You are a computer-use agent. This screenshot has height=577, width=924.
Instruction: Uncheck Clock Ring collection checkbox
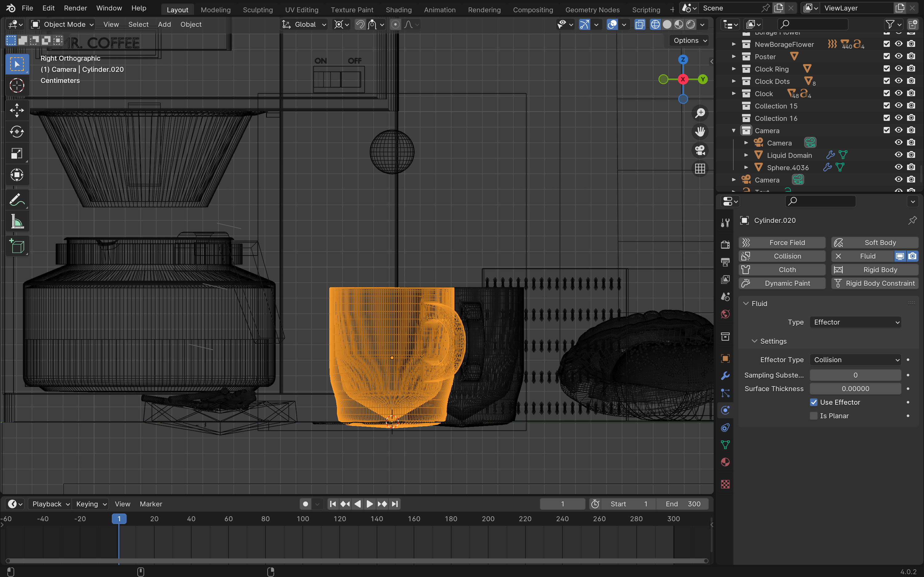887,69
